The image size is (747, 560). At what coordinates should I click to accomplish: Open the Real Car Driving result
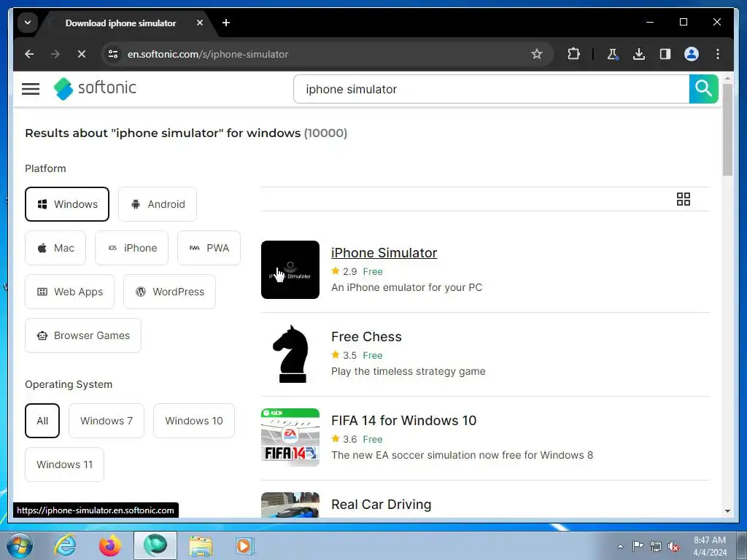(381, 505)
